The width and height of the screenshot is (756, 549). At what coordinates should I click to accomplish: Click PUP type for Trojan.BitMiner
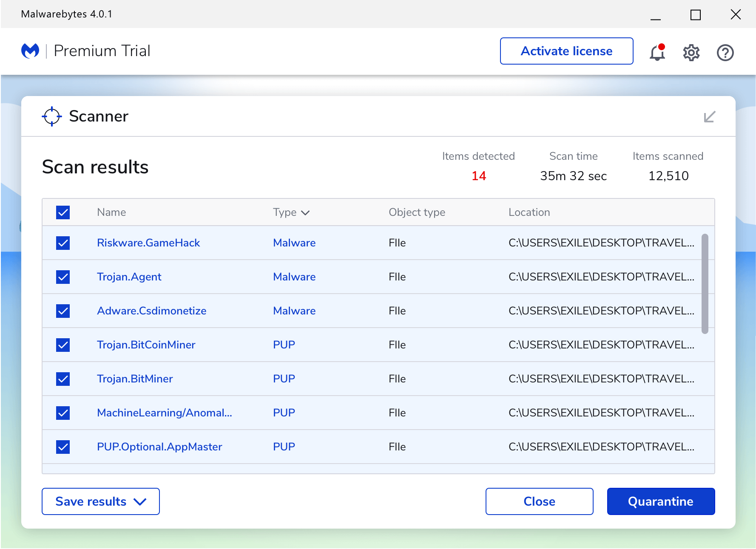tap(284, 379)
